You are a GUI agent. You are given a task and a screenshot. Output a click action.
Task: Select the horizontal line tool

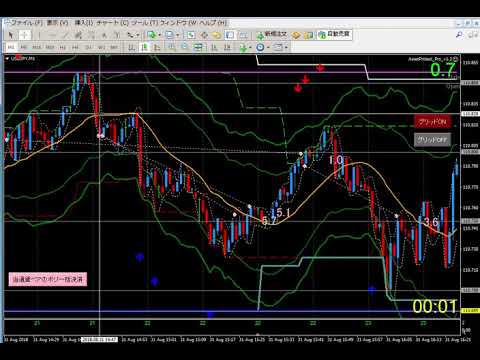[52, 35]
